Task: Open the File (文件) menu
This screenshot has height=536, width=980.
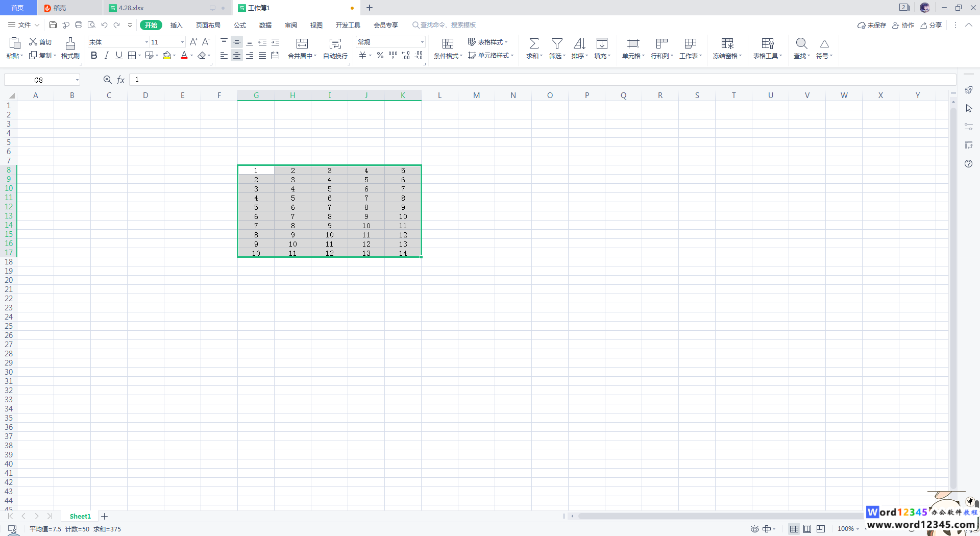Action: point(23,25)
